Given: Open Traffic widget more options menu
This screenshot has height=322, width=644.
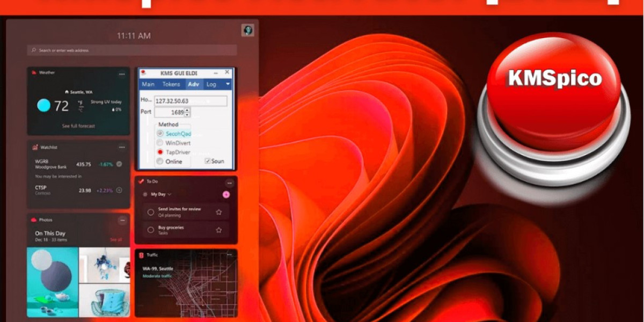Looking at the screenshot, I should point(229,256).
